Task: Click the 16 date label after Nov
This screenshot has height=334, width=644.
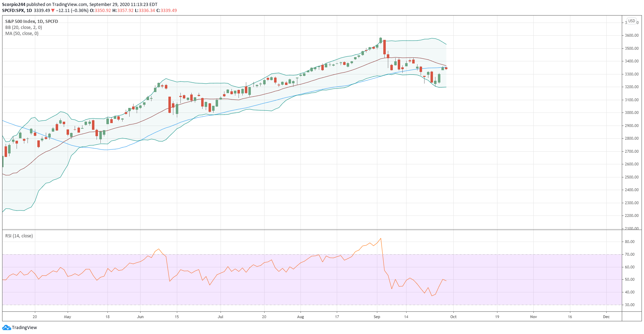Action: (x=570, y=317)
